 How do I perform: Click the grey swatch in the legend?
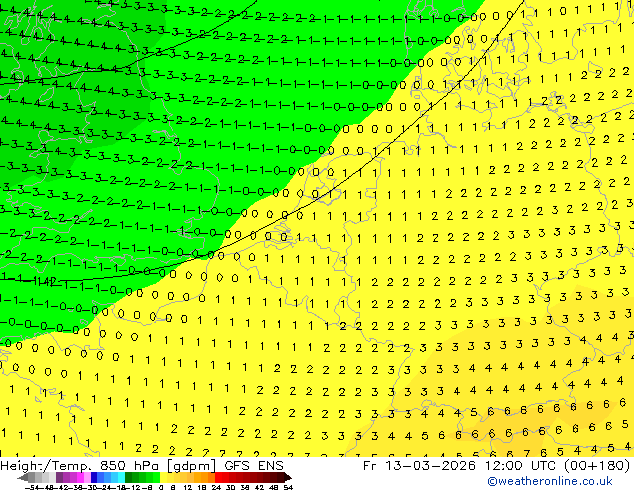tap(32, 478)
